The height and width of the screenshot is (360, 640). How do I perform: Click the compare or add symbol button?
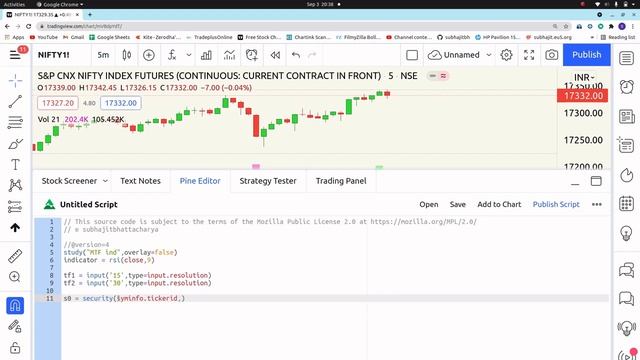click(149, 55)
